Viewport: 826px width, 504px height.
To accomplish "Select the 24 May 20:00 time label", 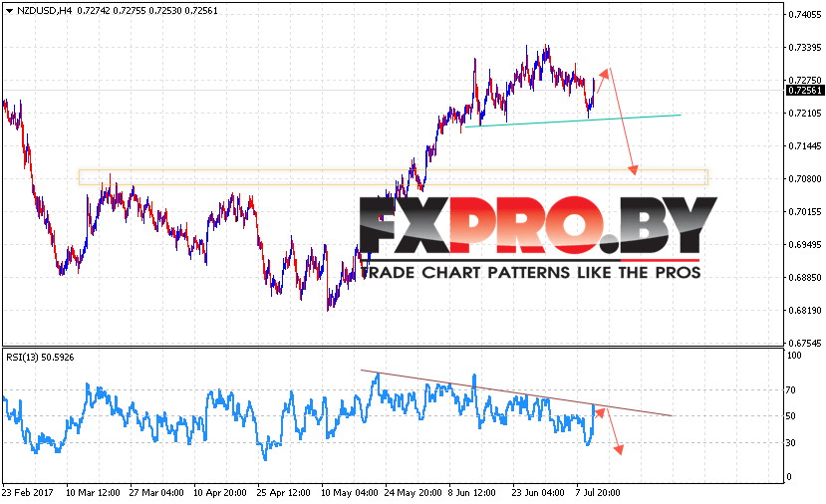I will coord(413,493).
